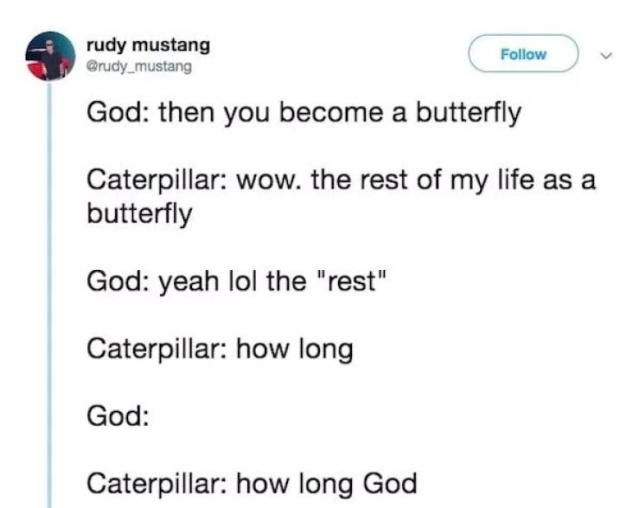Click the final word 'God' in last line
The width and height of the screenshot is (640, 508).
(x=390, y=483)
